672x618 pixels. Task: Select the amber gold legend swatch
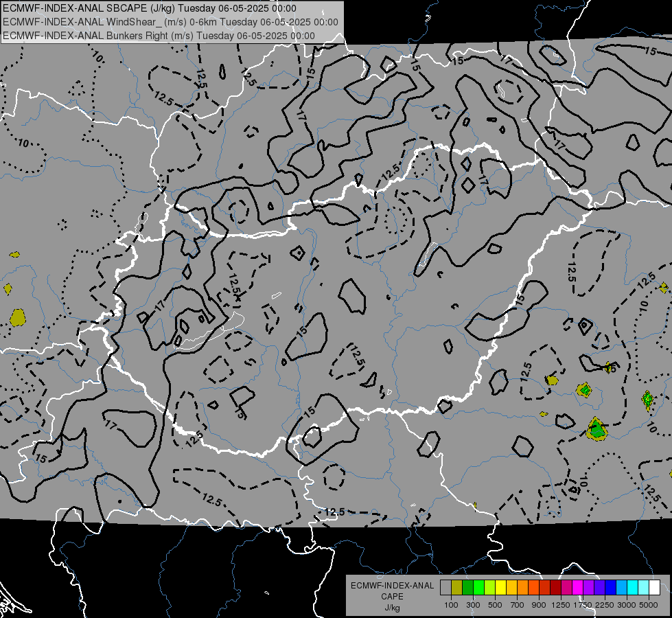click(511, 588)
